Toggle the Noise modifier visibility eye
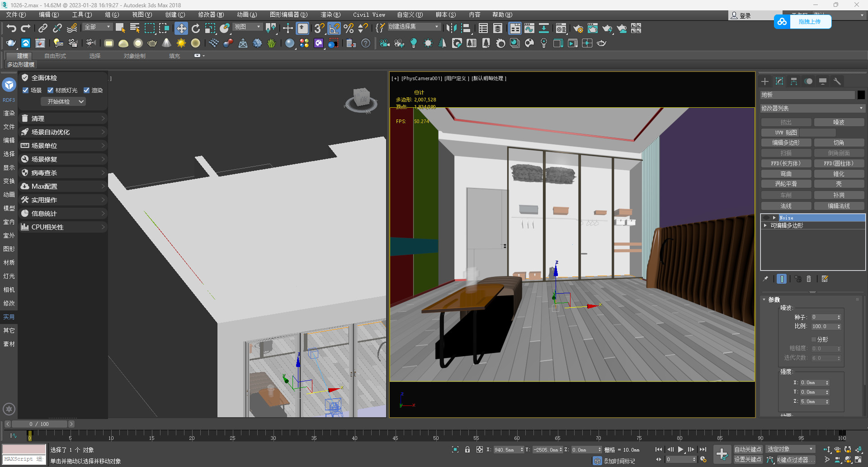 click(x=766, y=218)
